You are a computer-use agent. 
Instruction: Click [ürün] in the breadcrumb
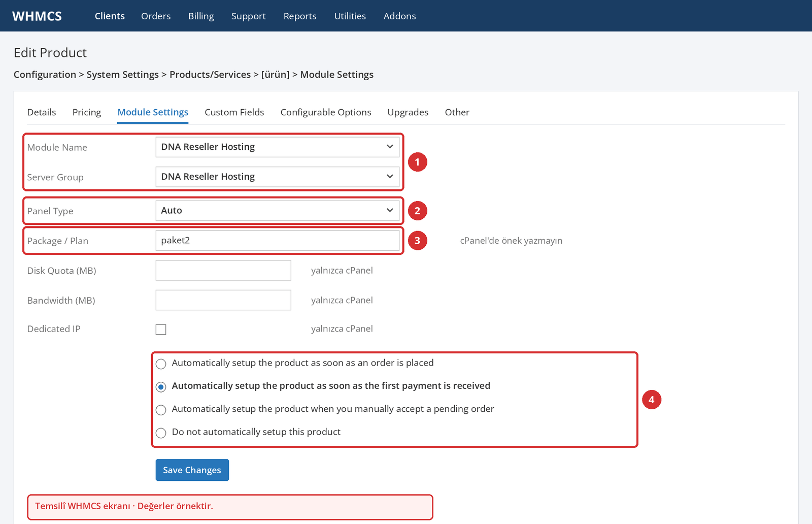[275, 75]
